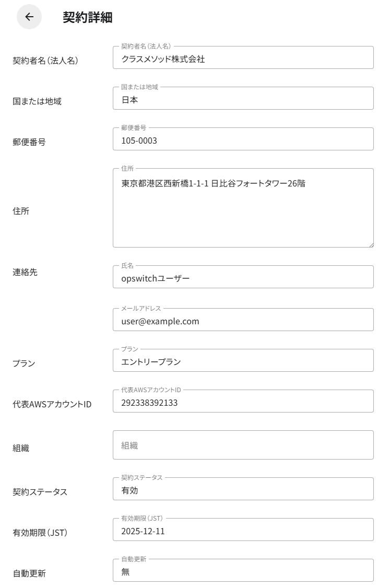390x588 pixels.
Task: Click the empty 組織 input field
Action: 243,445
